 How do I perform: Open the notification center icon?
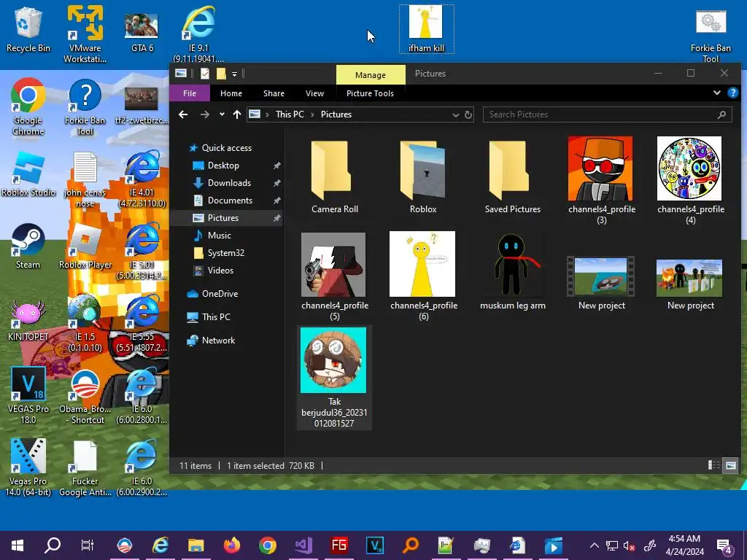pyautogui.click(x=724, y=545)
